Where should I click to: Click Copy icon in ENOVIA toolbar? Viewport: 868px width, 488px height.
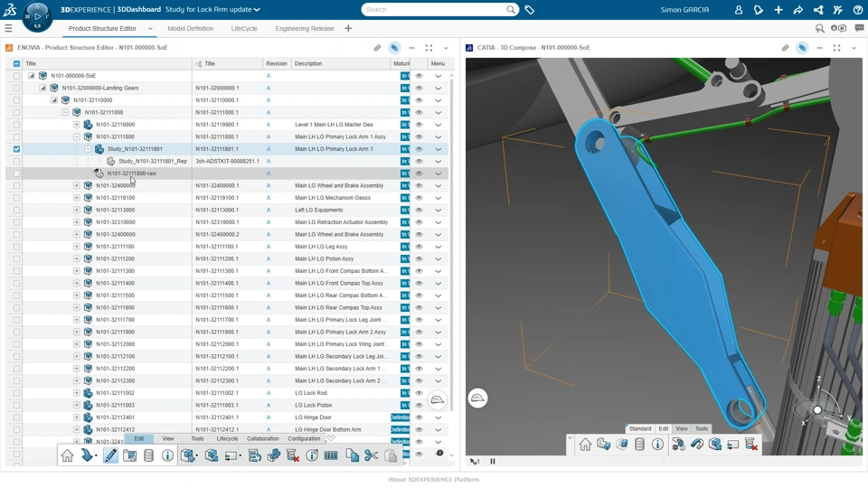[x=352, y=455]
